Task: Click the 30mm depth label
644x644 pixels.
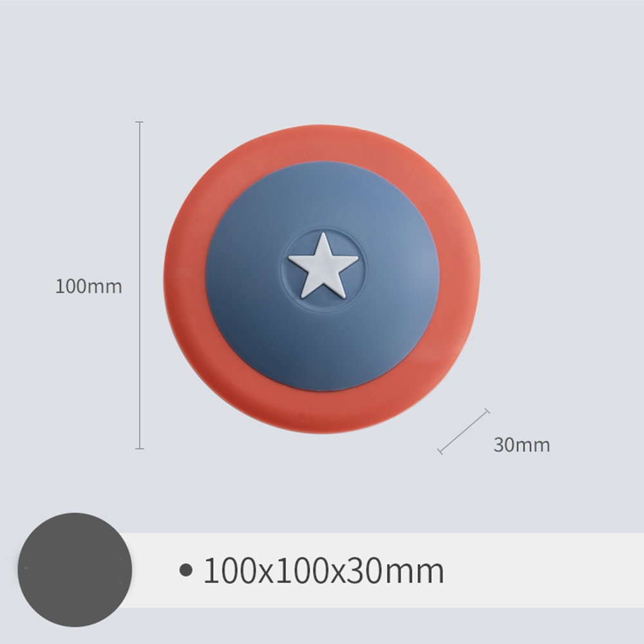Action: point(522,445)
